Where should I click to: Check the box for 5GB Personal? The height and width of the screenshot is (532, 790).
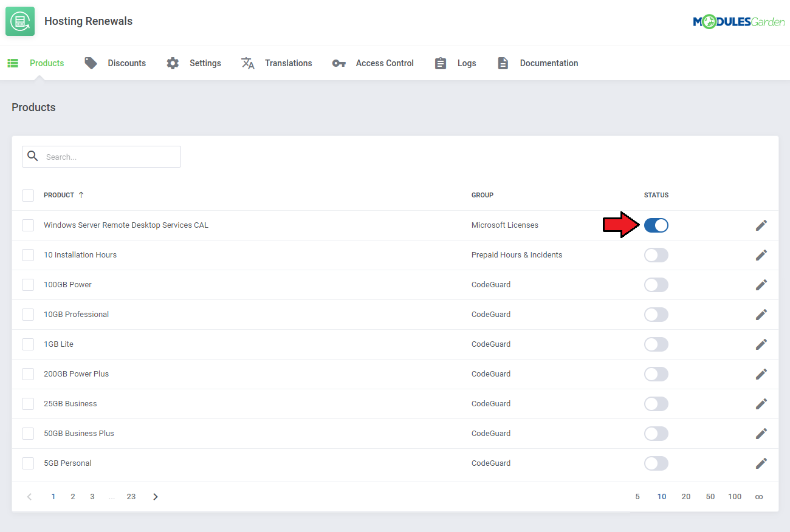[28, 463]
